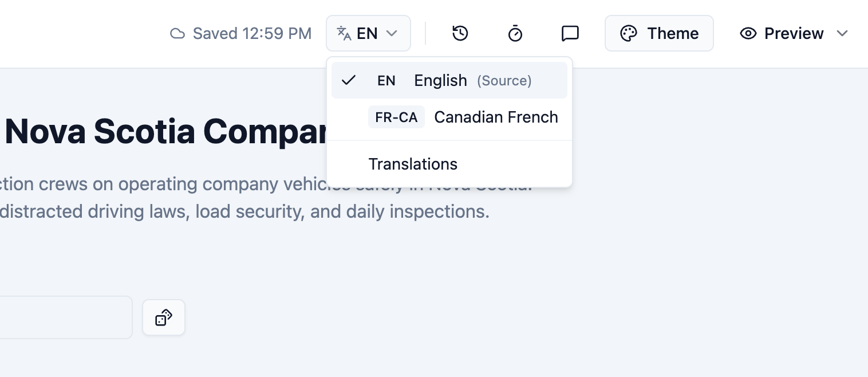868x377 pixels.
Task: Open the Theme settings
Action: click(659, 33)
